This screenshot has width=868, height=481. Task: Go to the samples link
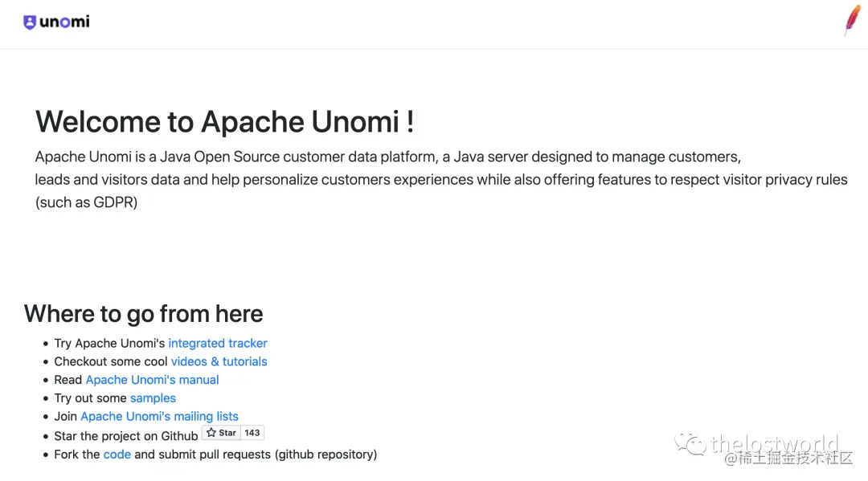153,398
